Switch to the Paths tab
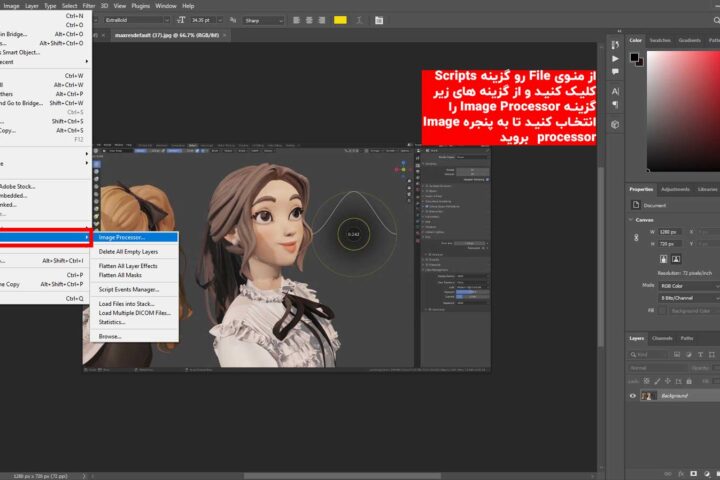The height and width of the screenshot is (480, 720). click(687, 339)
